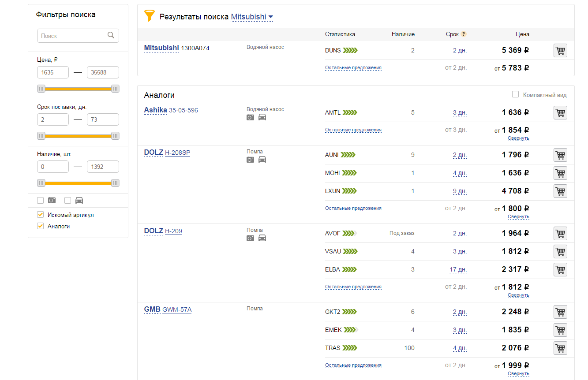
Task: Expand Остальные предложения for GMB GWM-57A
Action: coord(353,365)
